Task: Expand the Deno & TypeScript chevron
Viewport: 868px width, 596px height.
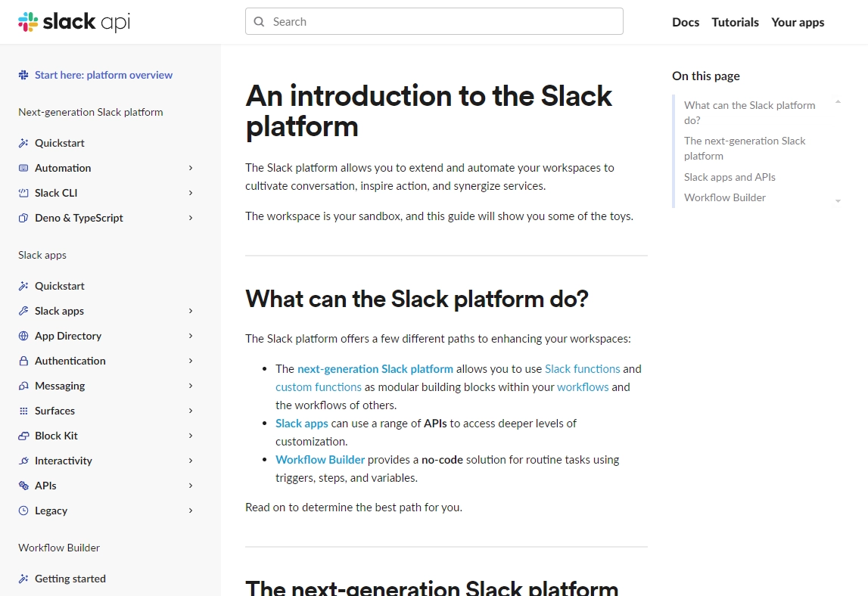Action: point(191,218)
